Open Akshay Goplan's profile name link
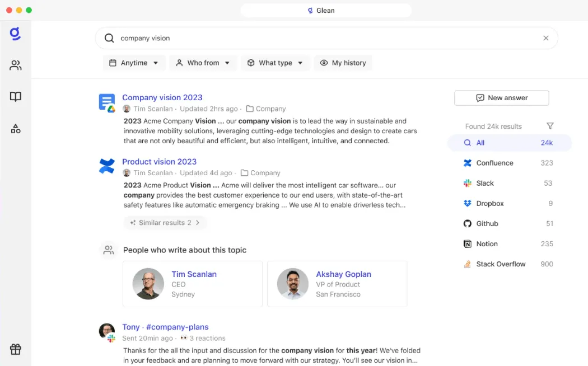 (x=343, y=274)
